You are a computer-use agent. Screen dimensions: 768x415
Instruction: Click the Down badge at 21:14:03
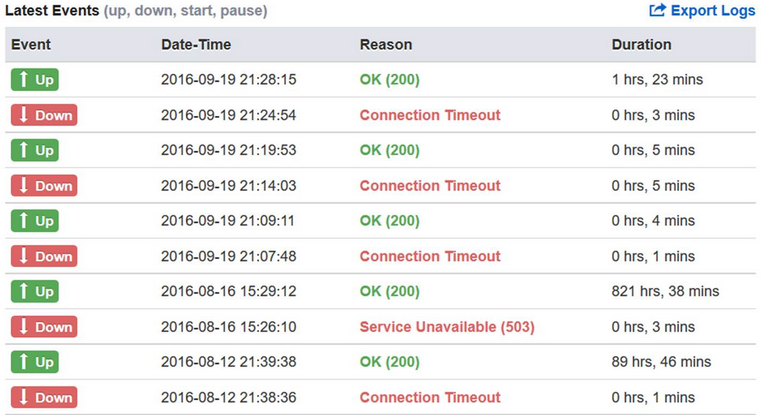coord(44,186)
